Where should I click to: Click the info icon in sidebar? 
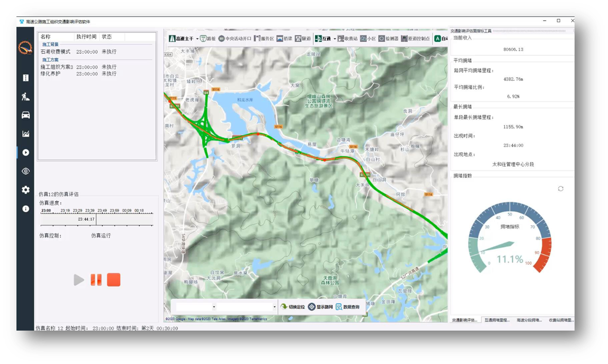click(25, 209)
